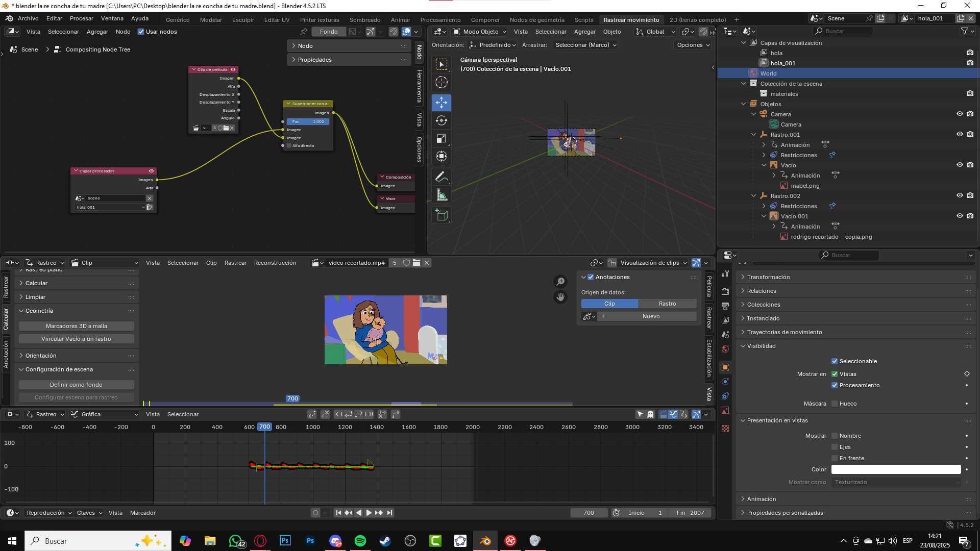This screenshot has width=980, height=551.
Task: Open the Output properties tab
Action: point(725,306)
